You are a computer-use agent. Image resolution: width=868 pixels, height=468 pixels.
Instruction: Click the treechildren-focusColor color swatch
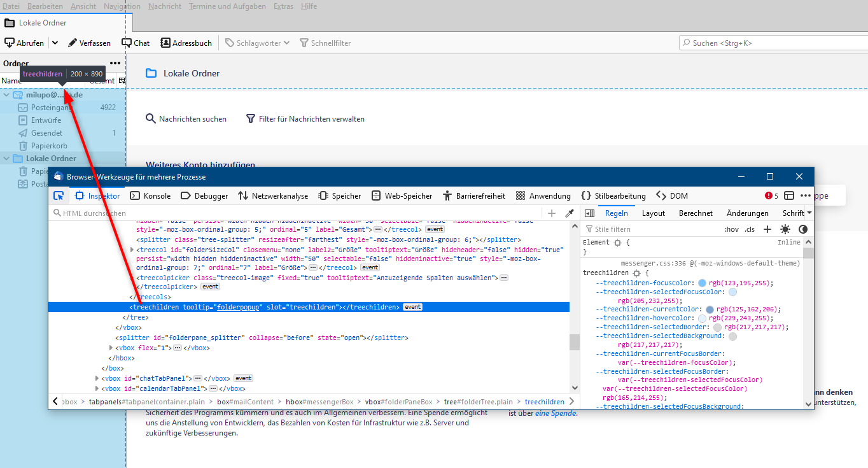703,283
